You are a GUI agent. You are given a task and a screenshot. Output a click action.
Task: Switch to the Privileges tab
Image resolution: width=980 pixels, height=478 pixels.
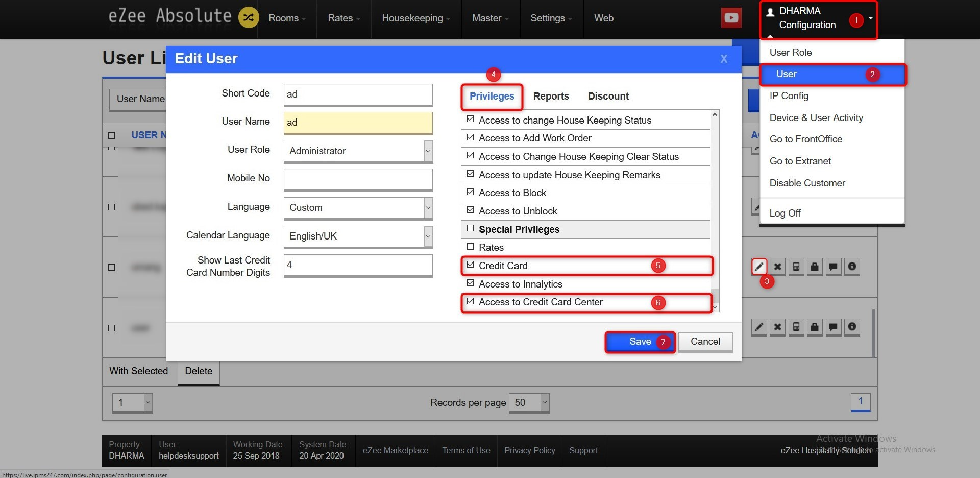pyautogui.click(x=492, y=97)
